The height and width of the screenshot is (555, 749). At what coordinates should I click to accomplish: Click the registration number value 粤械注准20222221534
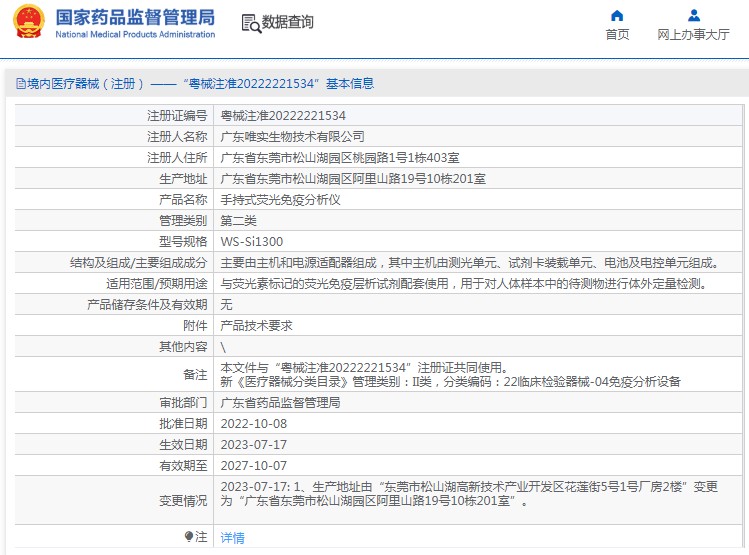tap(283, 116)
